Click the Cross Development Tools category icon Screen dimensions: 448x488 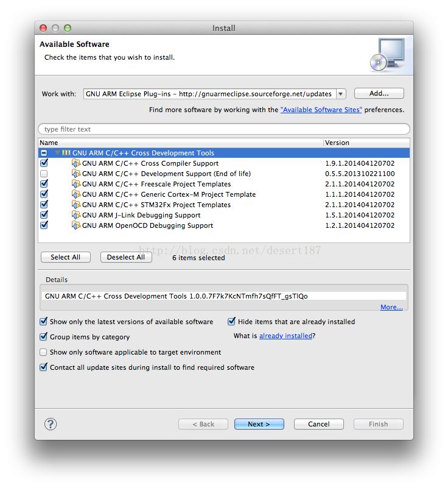66,152
